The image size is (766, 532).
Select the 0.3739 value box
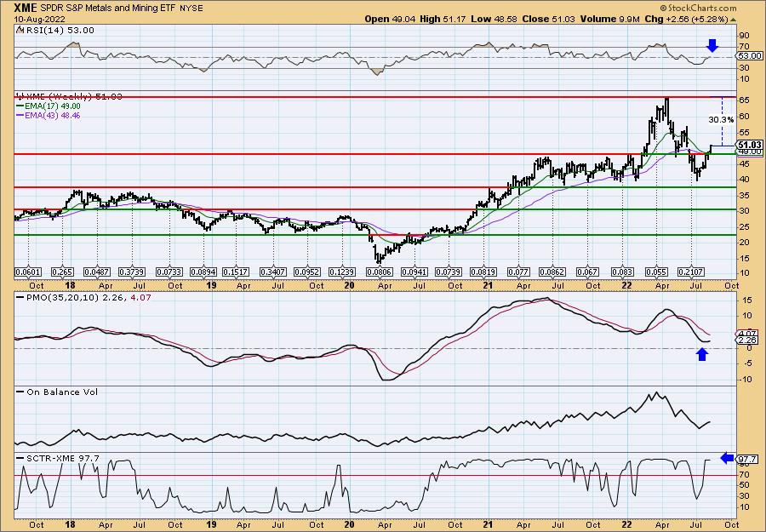point(132,272)
